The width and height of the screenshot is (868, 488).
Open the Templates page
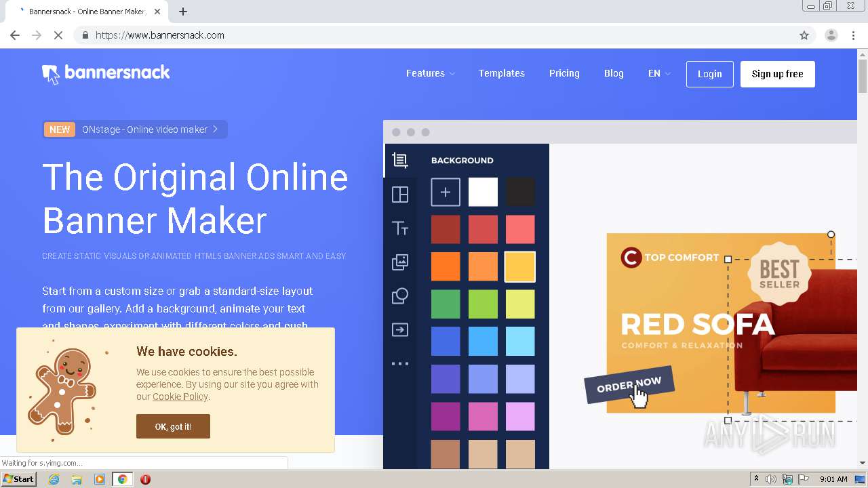502,73
